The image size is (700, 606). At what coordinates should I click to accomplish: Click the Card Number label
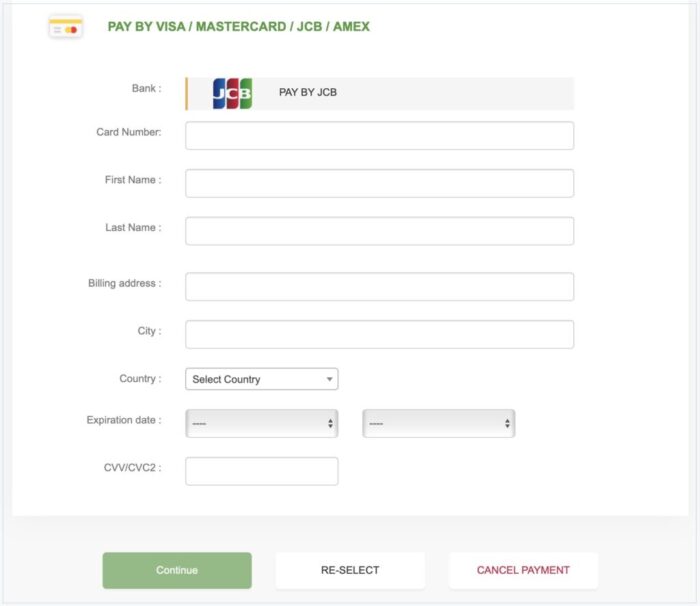coord(128,132)
